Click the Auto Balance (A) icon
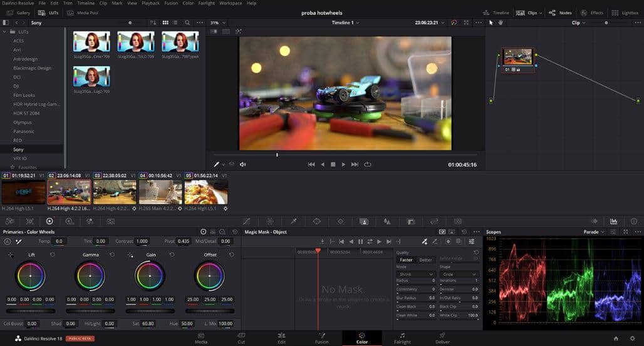The image size is (644, 346). pyautogui.click(x=8, y=241)
